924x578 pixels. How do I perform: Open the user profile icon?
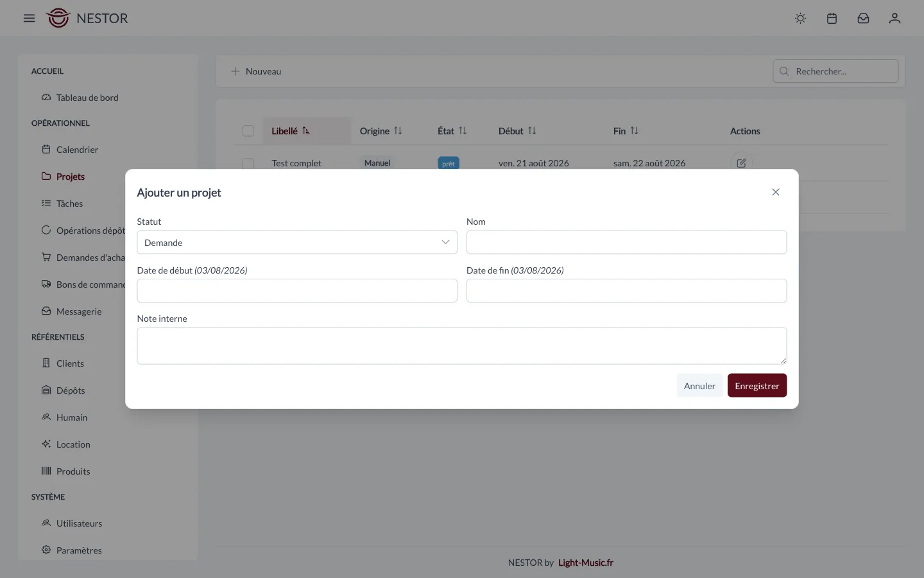click(894, 19)
